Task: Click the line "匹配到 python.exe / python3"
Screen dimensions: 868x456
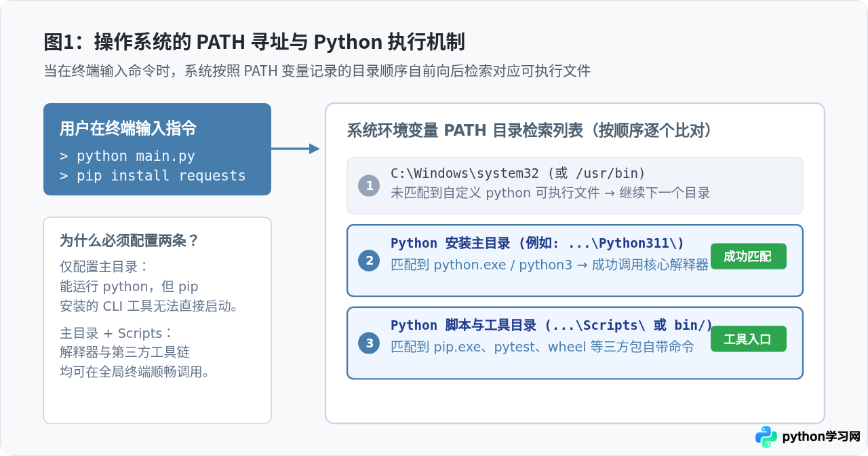Action: [481, 265]
